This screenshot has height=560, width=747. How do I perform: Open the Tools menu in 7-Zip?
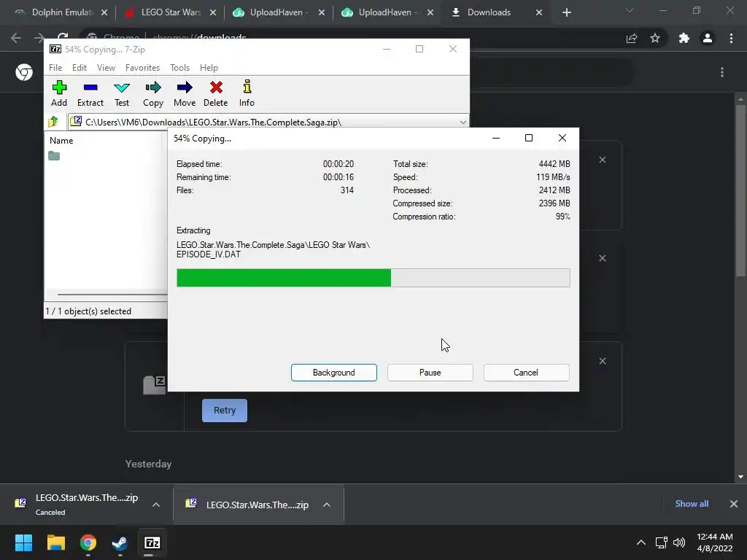click(179, 68)
